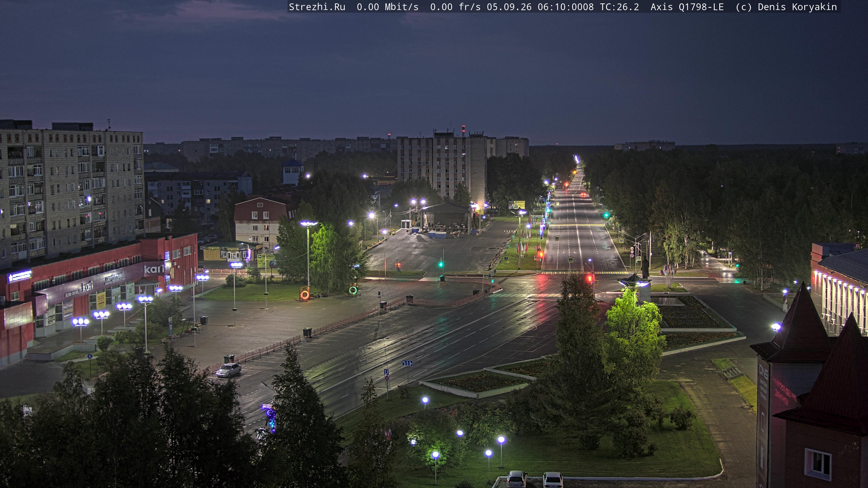Viewport: 868px width, 488px height.
Task: Click the Strezhi.Ru overlay text
Action: (317, 7)
